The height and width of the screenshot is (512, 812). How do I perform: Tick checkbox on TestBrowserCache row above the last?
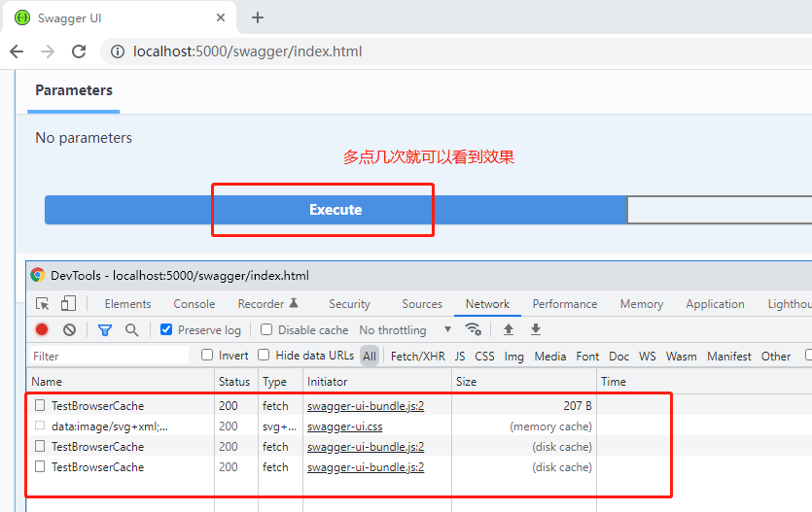(x=40, y=446)
